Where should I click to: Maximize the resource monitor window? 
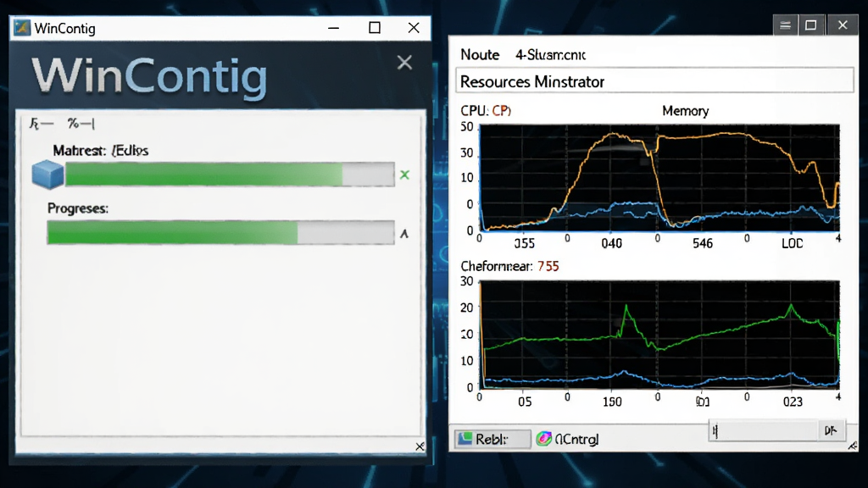[811, 25]
